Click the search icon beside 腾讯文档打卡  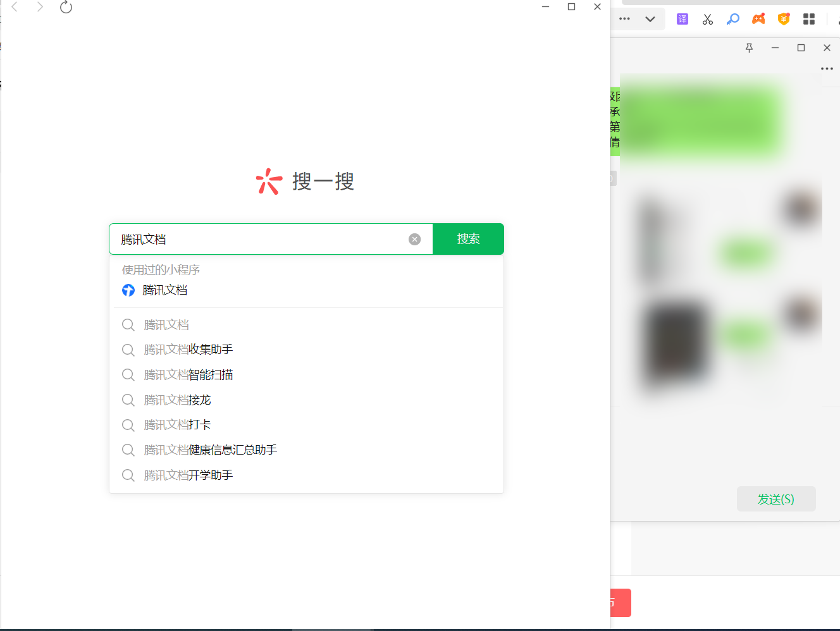128,425
